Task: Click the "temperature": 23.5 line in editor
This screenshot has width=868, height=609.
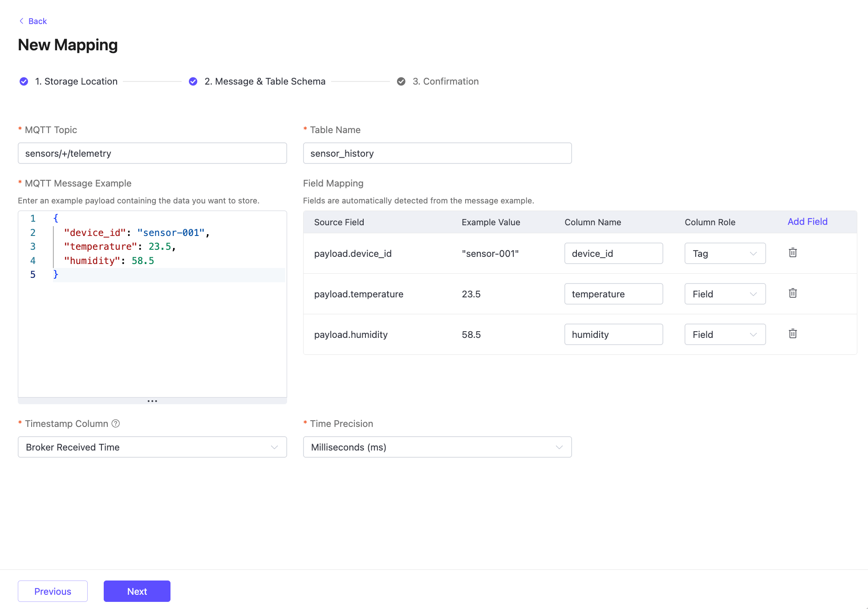Action: coord(120,247)
